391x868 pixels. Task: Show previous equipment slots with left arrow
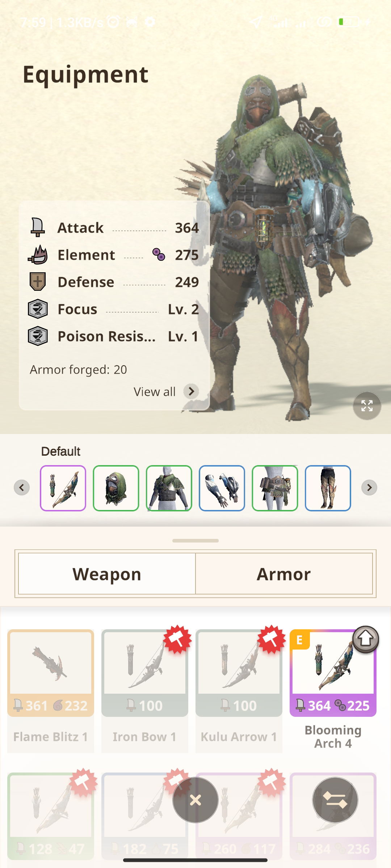coord(22,488)
